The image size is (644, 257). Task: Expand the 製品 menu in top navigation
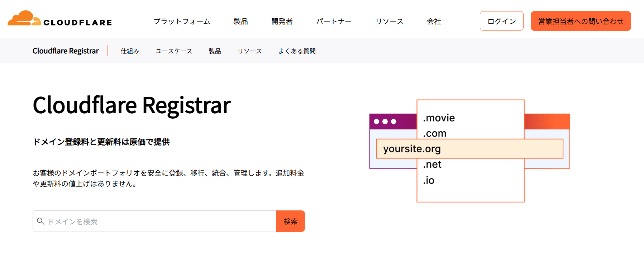click(240, 22)
